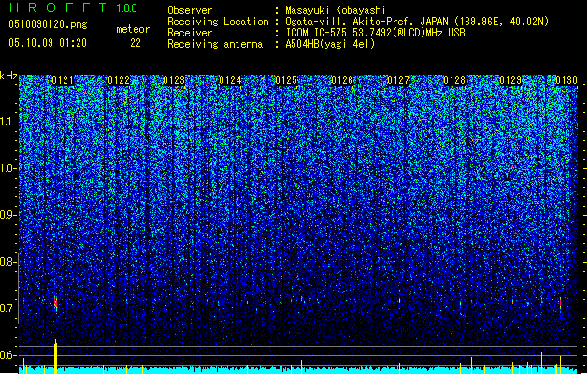Click the strong red meteor echo after 0121
Viewport: 588px width, 374px height.
coord(55,302)
